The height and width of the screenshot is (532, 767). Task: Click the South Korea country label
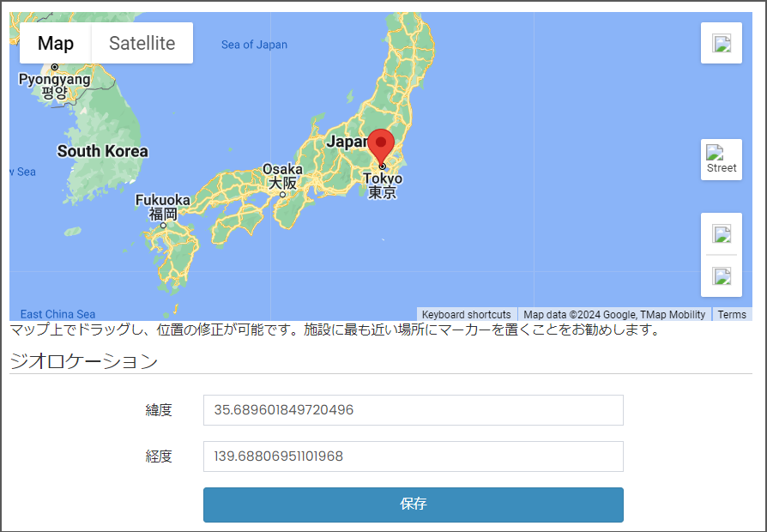tap(102, 151)
